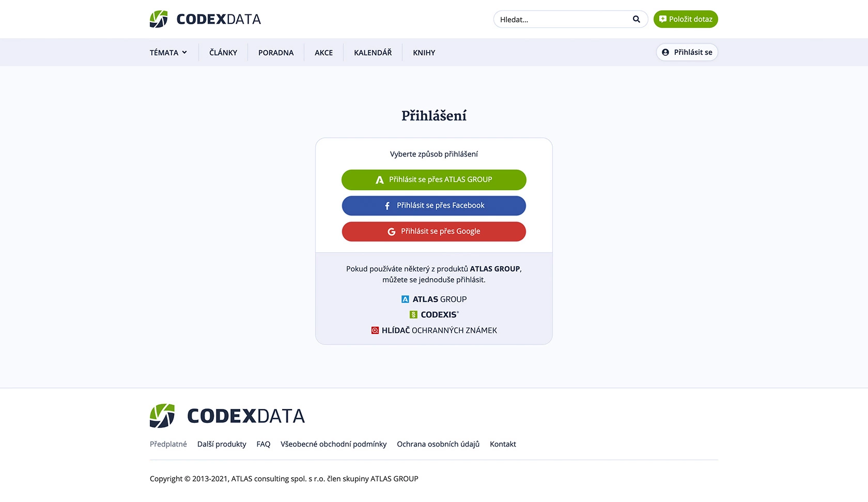
Task: Open the Další produkty footer link
Action: point(222,444)
